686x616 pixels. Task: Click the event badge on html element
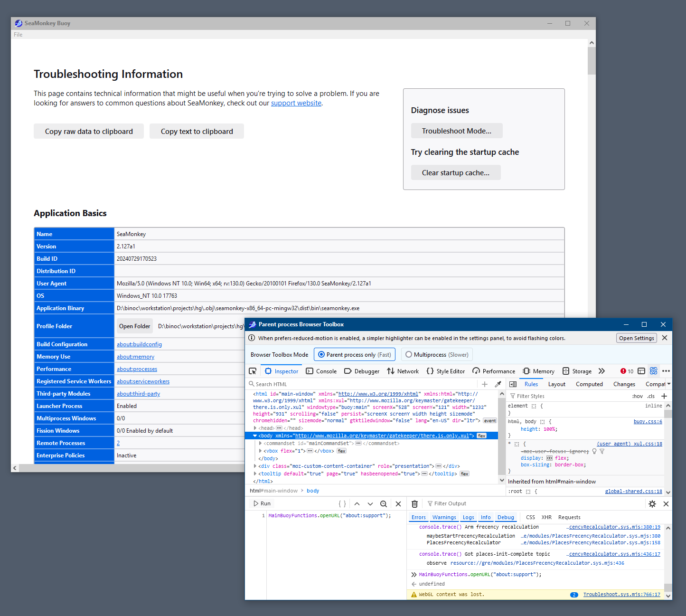(x=490, y=421)
